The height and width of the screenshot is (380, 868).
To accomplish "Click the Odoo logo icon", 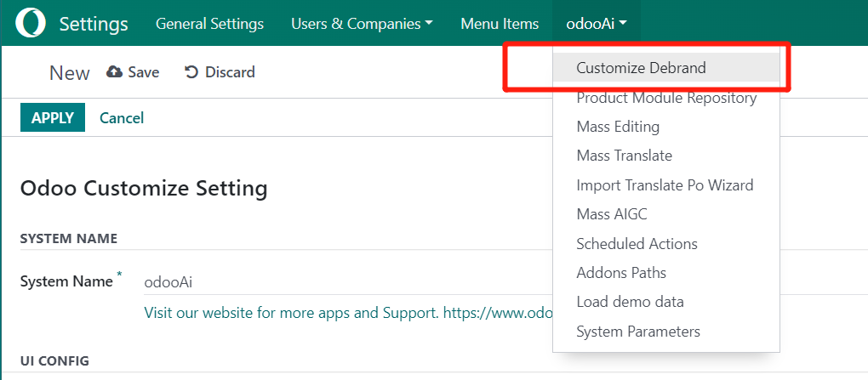I will [31, 23].
